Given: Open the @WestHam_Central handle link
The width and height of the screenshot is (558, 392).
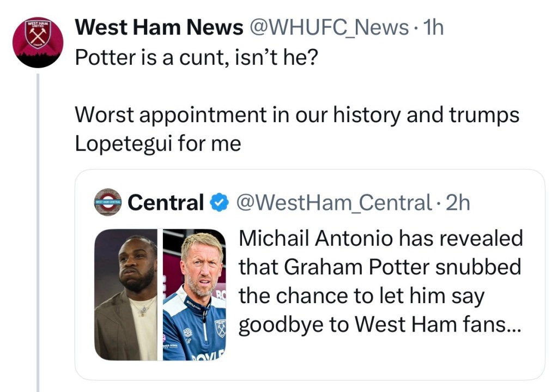Looking at the screenshot, I should [332, 203].
